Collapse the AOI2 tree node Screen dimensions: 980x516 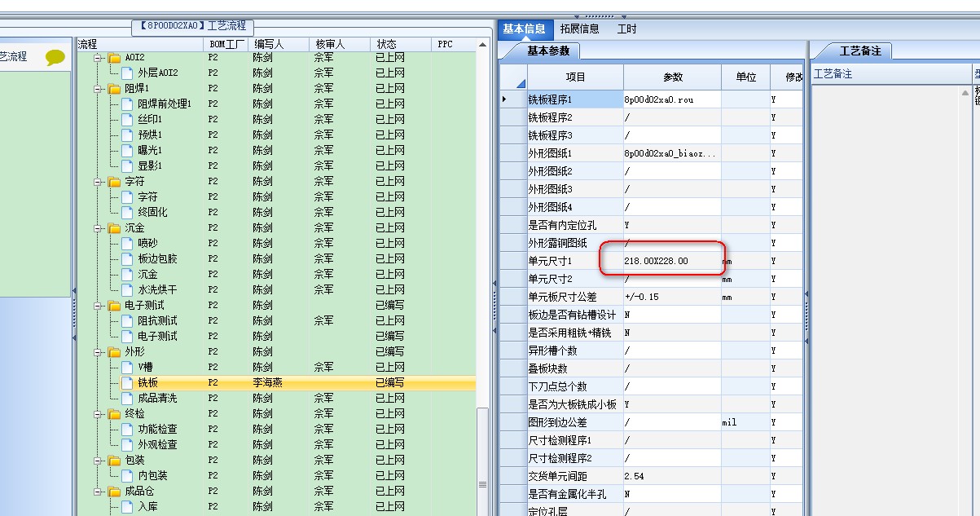click(99, 58)
